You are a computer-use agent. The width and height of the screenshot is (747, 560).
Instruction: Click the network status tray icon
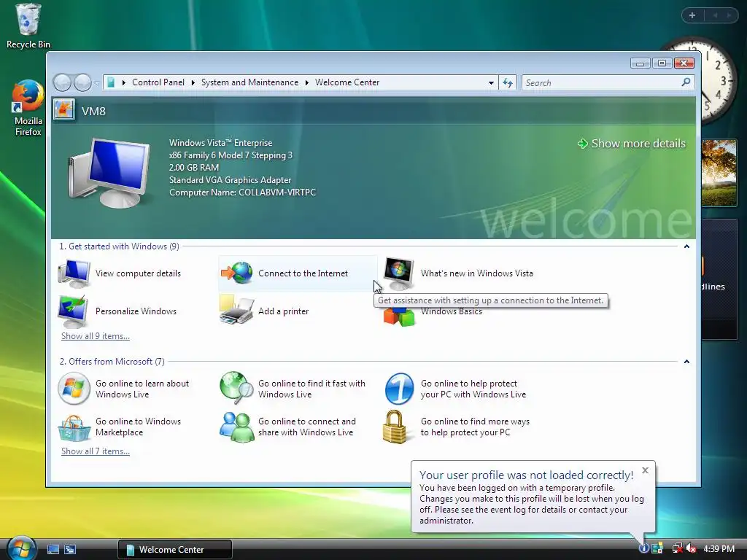pyautogui.click(x=676, y=548)
